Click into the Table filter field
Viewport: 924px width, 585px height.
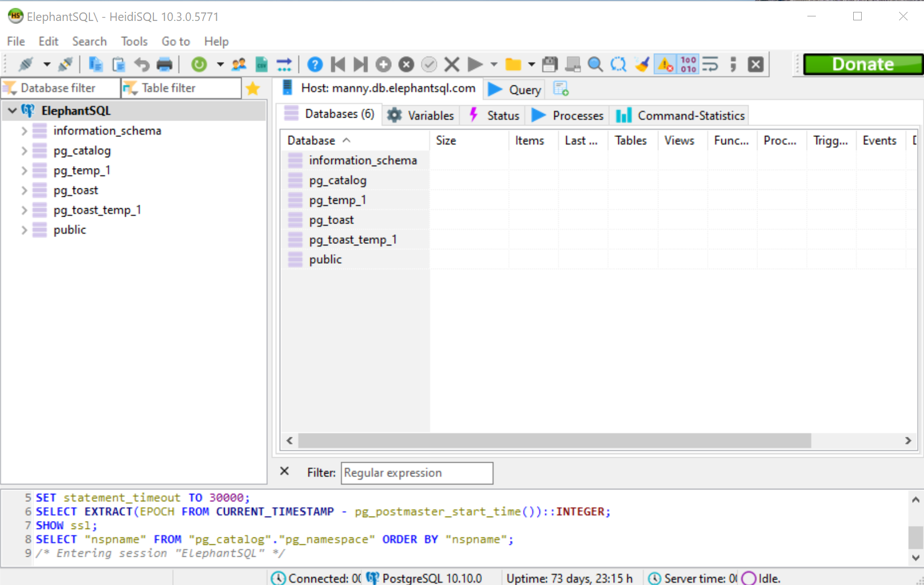182,88
